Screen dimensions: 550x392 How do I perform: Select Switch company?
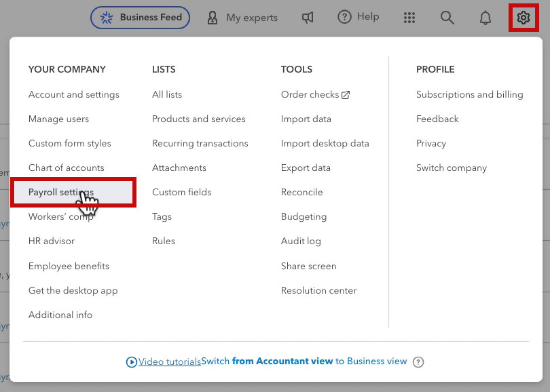[452, 168]
